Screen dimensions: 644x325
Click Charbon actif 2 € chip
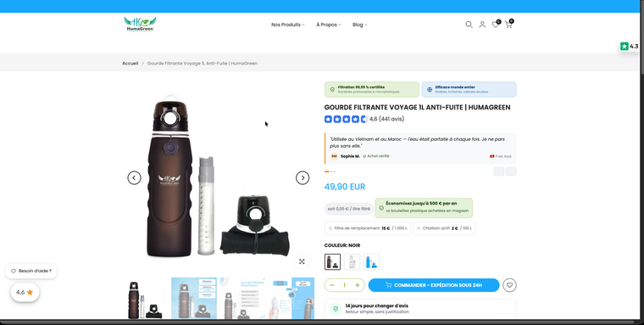point(444,228)
